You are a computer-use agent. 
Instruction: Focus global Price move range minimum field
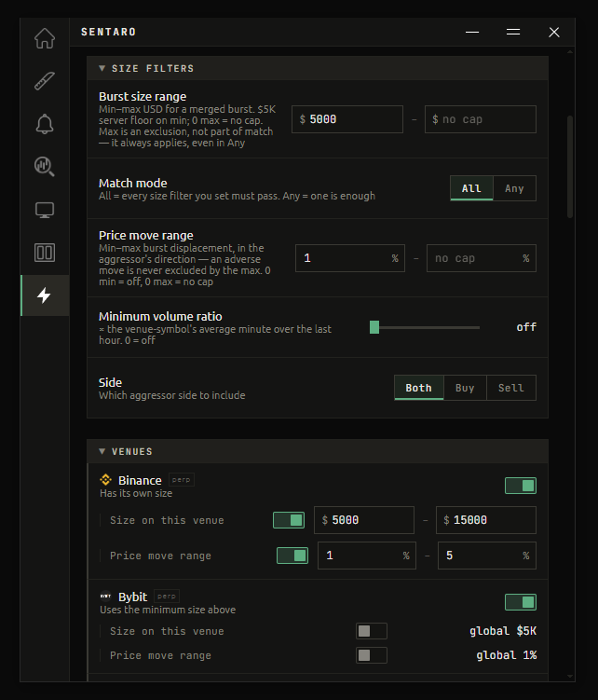point(350,258)
